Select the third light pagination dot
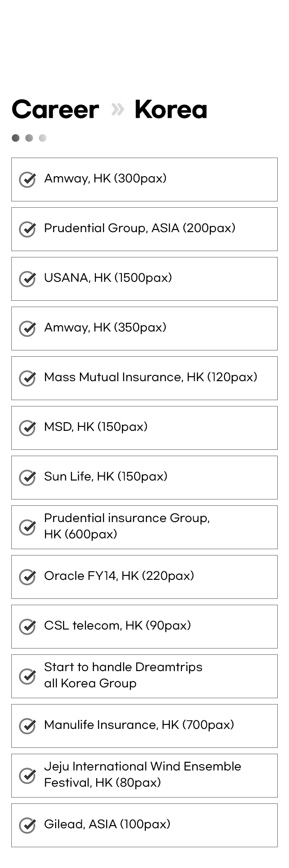 click(x=42, y=138)
